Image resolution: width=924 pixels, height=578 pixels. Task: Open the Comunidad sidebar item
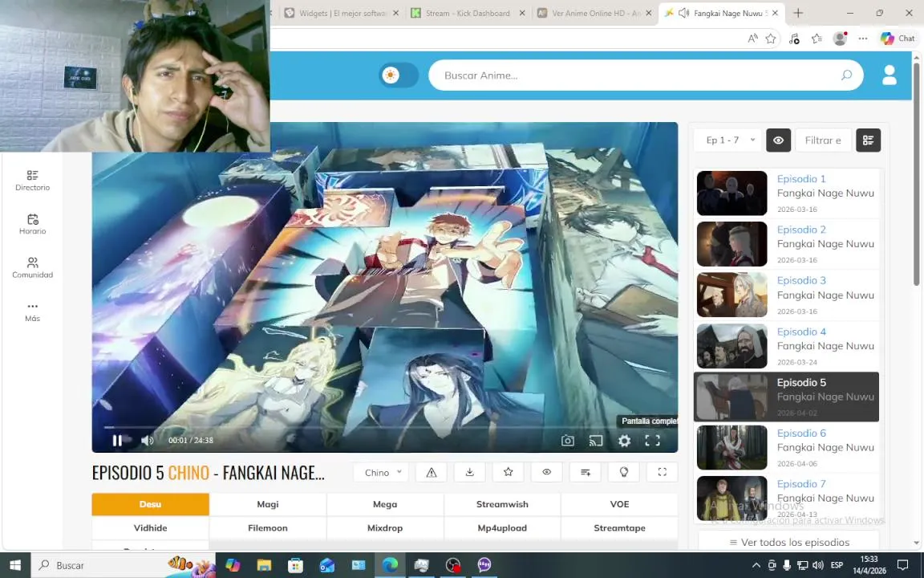pos(32,268)
